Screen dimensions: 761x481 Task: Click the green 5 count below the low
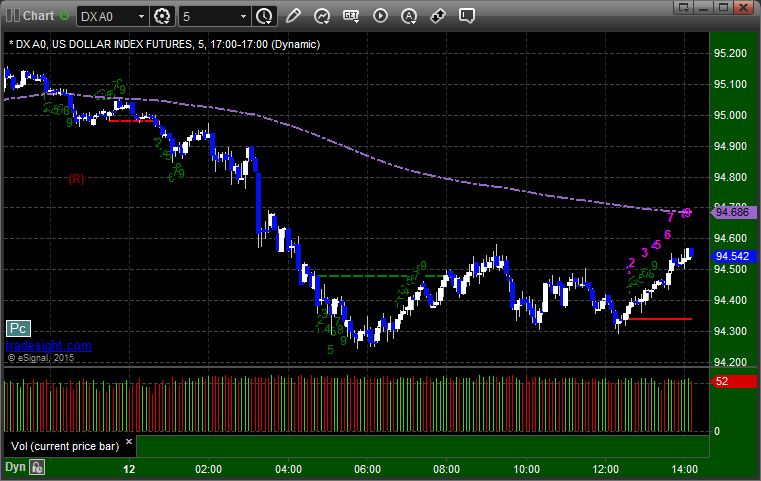[x=331, y=349]
